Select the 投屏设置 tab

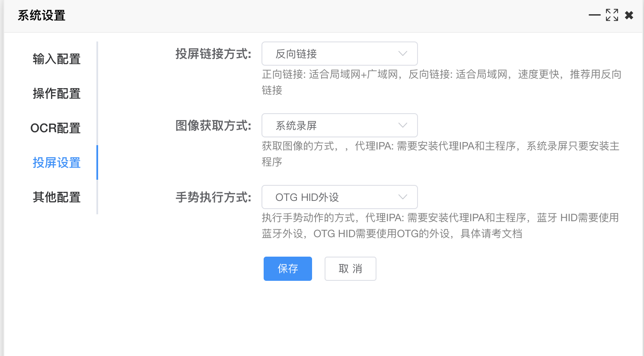pyautogui.click(x=57, y=162)
